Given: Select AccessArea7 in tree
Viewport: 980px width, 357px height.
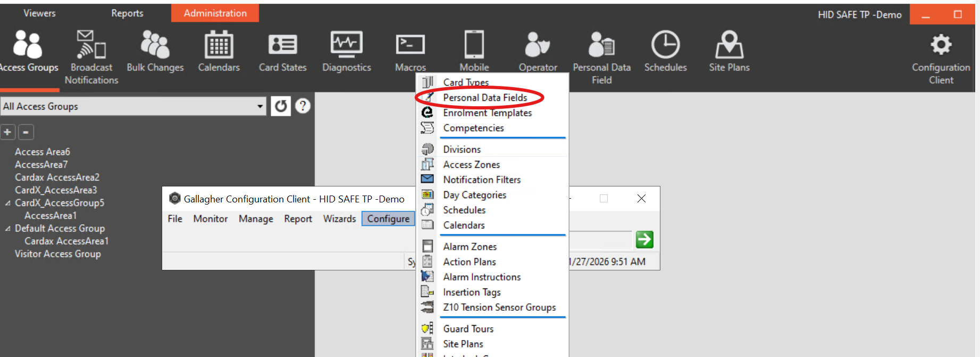Looking at the screenshot, I should pyautogui.click(x=41, y=165).
